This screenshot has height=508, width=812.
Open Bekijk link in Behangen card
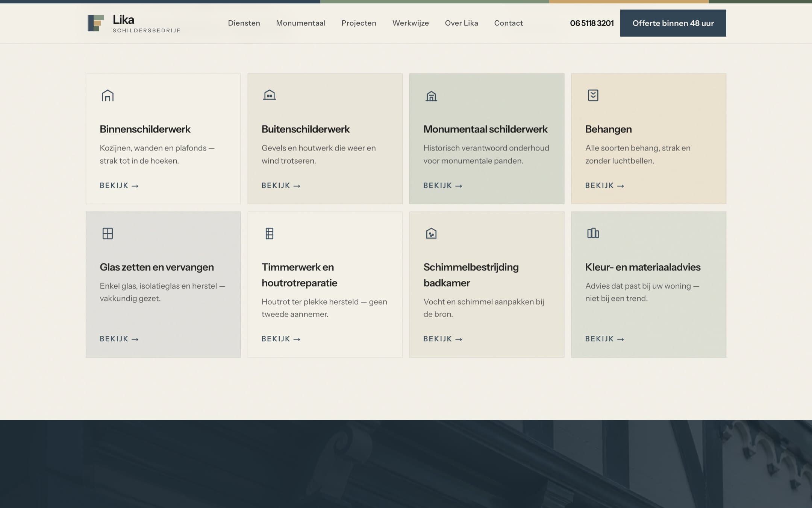pyautogui.click(x=605, y=186)
